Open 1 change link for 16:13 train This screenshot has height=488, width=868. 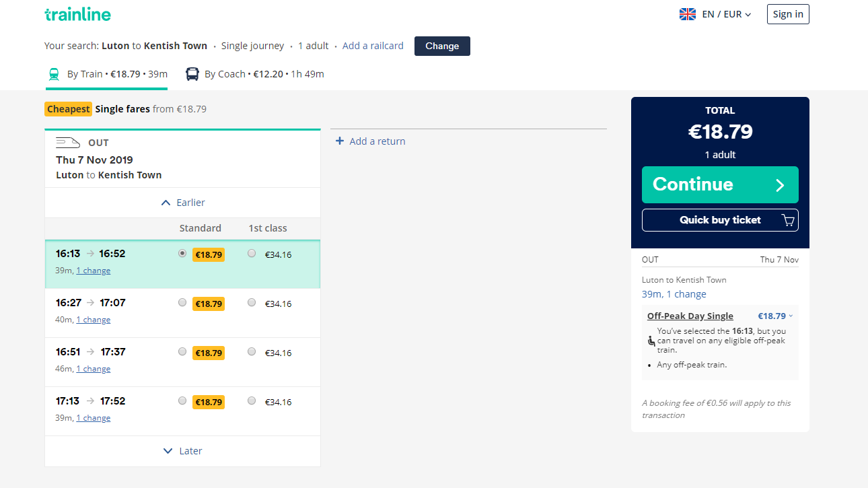(x=94, y=271)
